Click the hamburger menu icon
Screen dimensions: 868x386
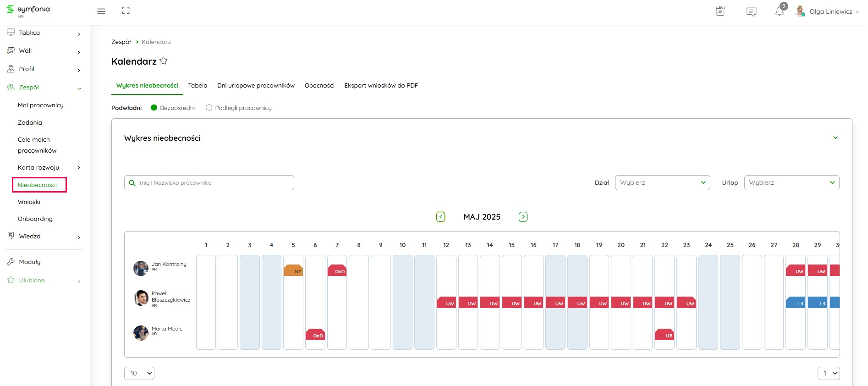point(101,11)
